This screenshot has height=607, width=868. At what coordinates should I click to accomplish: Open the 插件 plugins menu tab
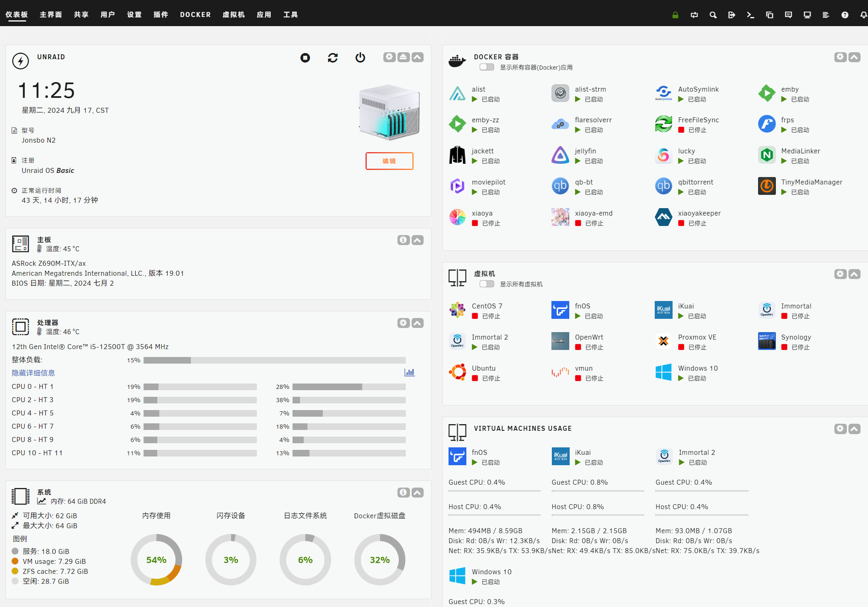[161, 15]
